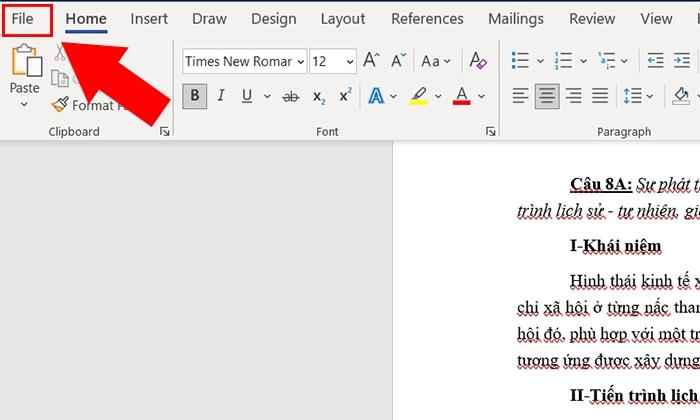Click the Shading paint bucket icon
700x420 pixels.
pos(681,96)
